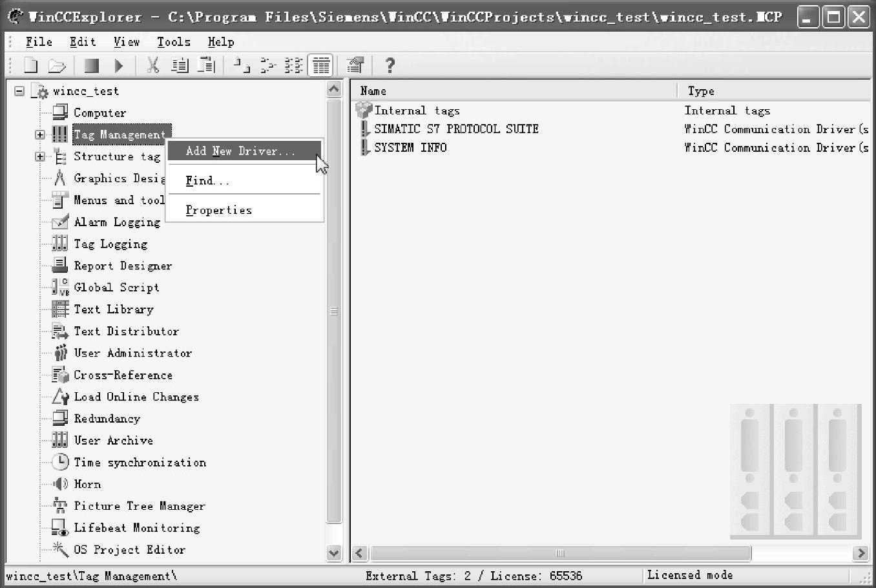The height and width of the screenshot is (588, 876).
Task: Create a new project with the toolbar New icon
Action: coord(30,65)
